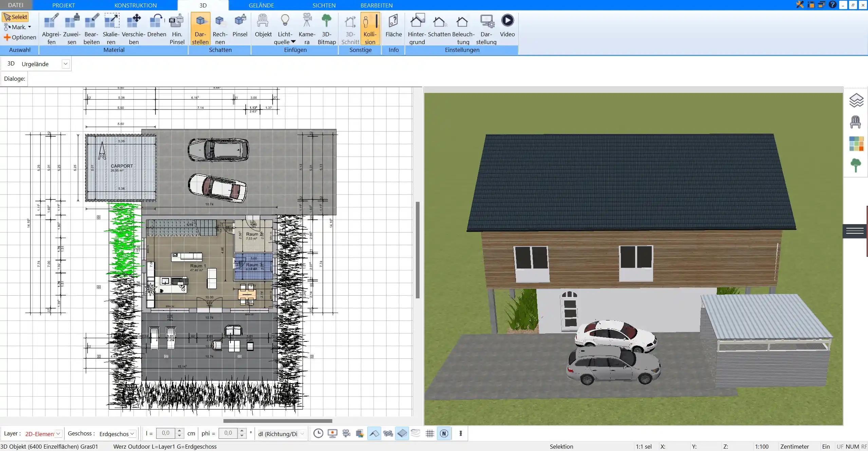Open the Beleuchtung lighting settings

click(463, 29)
